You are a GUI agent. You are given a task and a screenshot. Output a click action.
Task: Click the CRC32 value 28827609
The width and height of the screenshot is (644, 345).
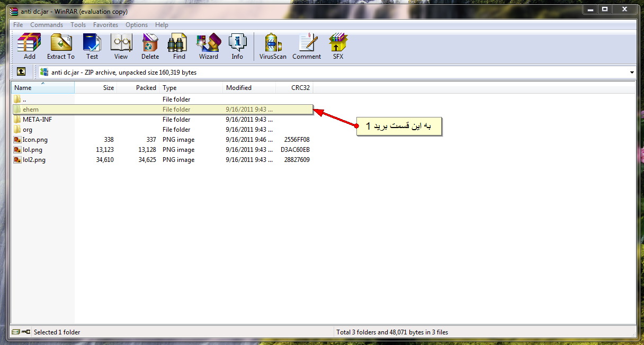coord(296,160)
